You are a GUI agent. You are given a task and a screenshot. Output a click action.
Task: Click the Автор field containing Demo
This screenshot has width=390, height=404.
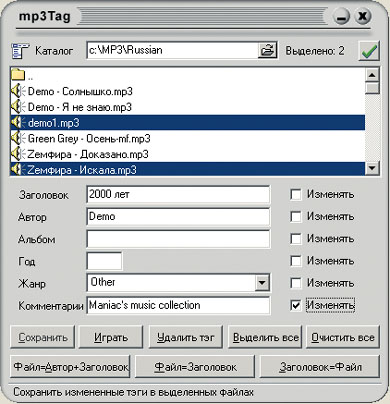click(178, 217)
